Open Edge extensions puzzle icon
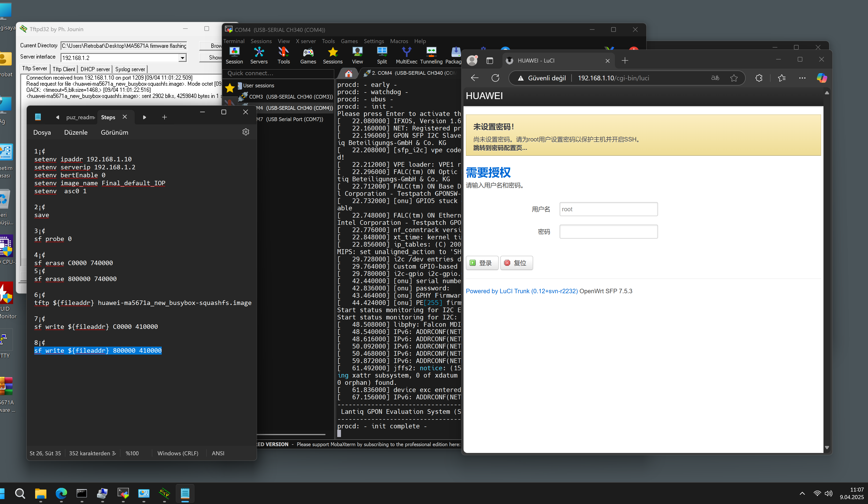Screen dimensions: 868x504 pyautogui.click(x=759, y=78)
